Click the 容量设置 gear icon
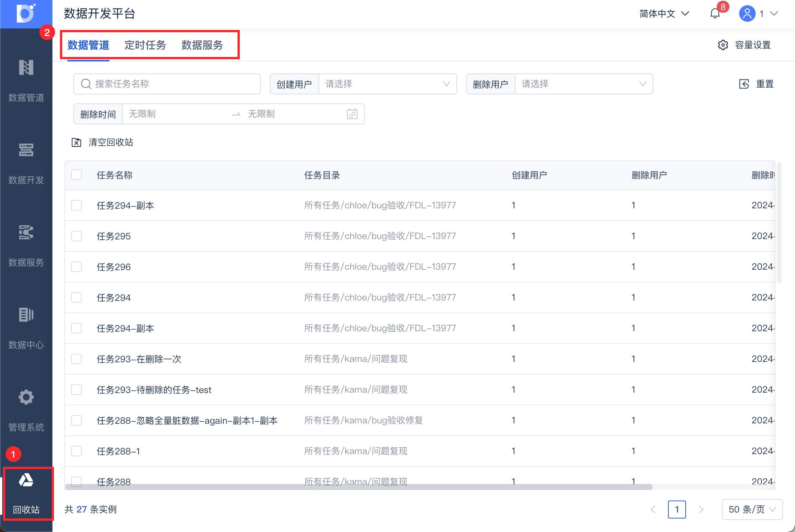The width and height of the screenshot is (795, 532). tap(723, 45)
